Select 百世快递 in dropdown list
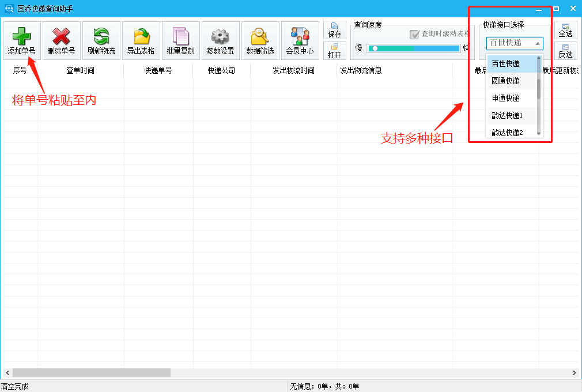Screen dimensions: 582x392 click(x=512, y=63)
